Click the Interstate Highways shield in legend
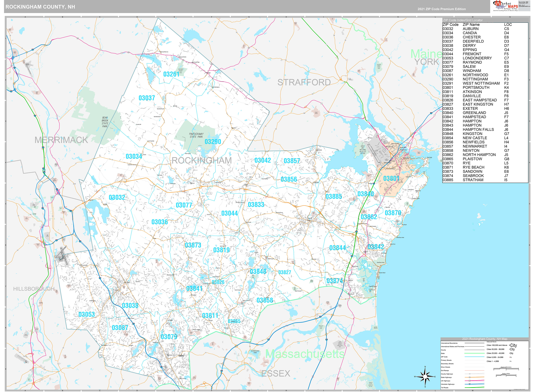This screenshot has height=392, width=533. pyautogui.click(x=470, y=384)
